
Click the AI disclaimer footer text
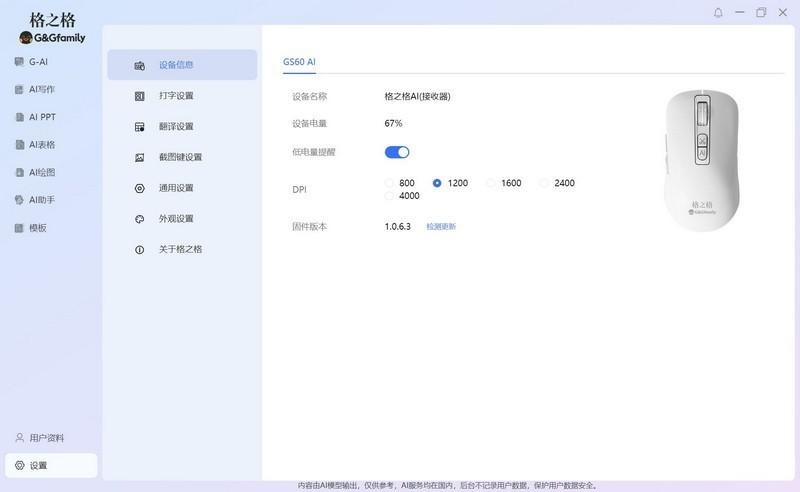point(447,485)
